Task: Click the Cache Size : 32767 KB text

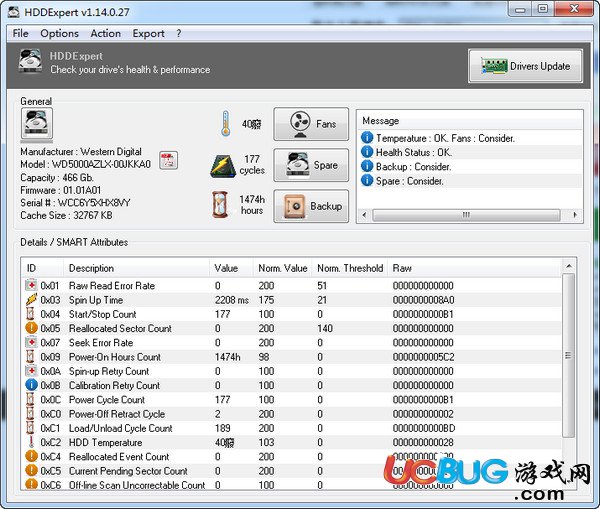Action: click(66, 215)
